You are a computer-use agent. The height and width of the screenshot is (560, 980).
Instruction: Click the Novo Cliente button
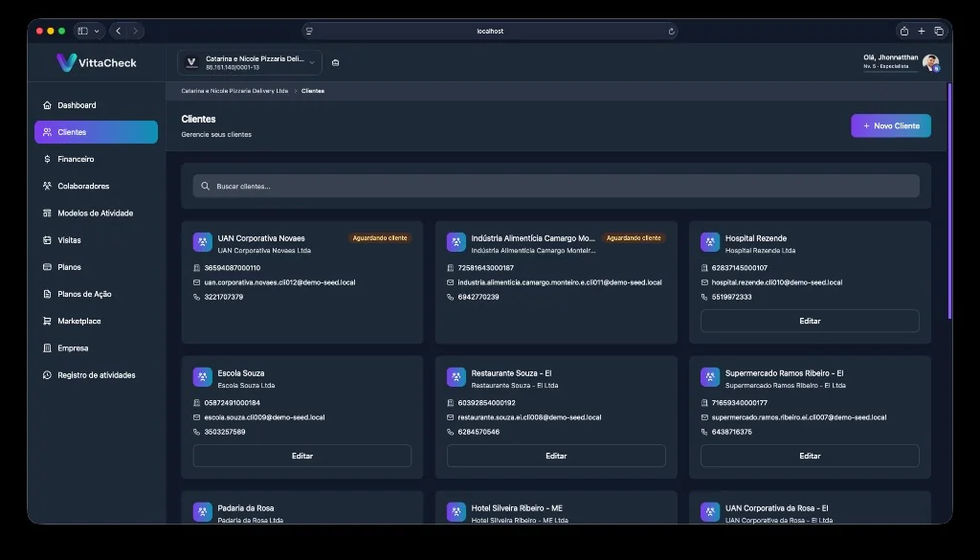point(891,125)
